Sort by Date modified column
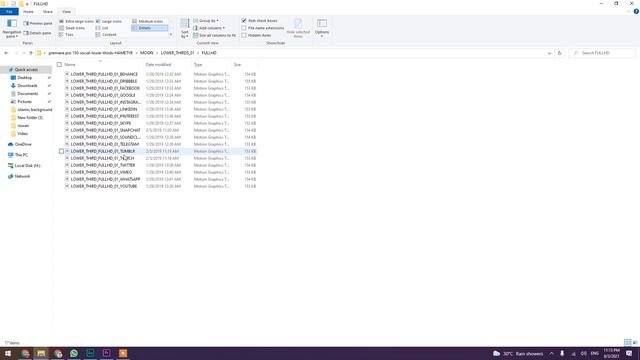The height and width of the screenshot is (360, 640). pos(158,64)
